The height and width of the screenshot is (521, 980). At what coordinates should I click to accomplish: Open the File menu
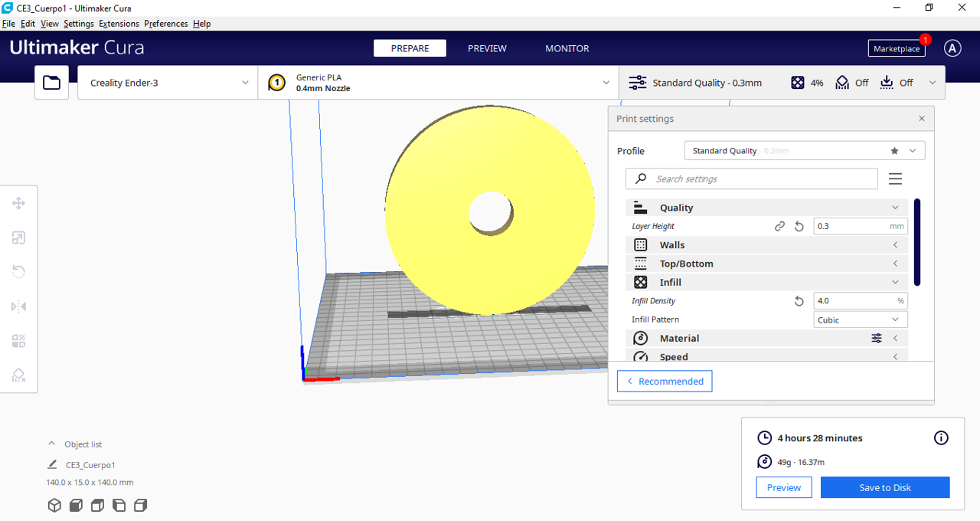coord(8,24)
